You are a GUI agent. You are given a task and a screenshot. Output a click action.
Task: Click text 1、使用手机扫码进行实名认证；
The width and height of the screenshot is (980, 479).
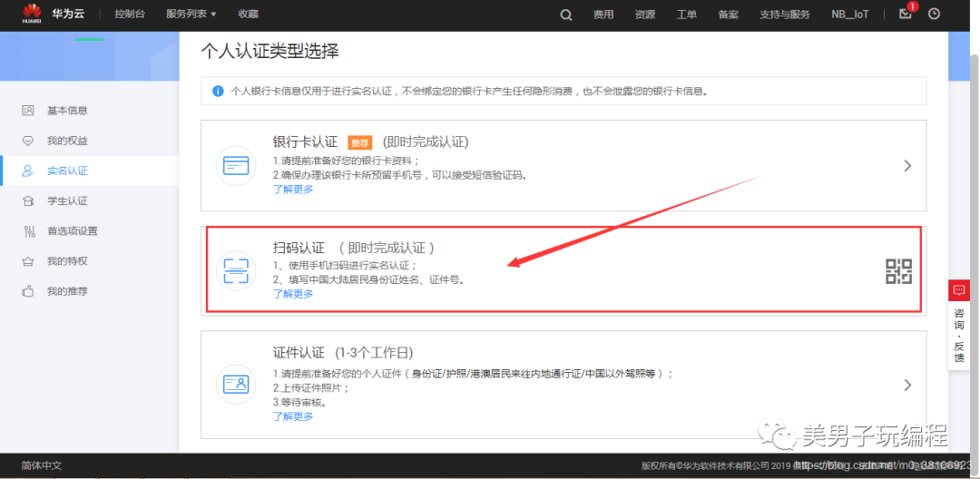(x=346, y=266)
